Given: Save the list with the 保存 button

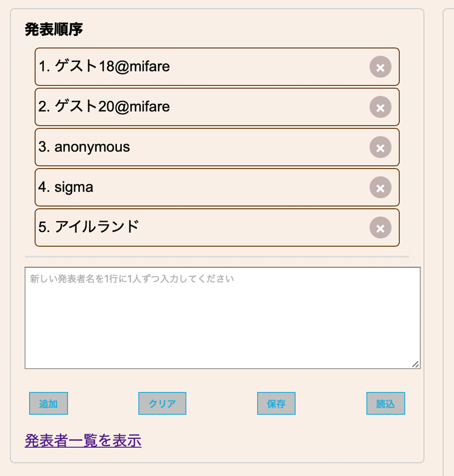Looking at the screenshot, I should (276, 403).
